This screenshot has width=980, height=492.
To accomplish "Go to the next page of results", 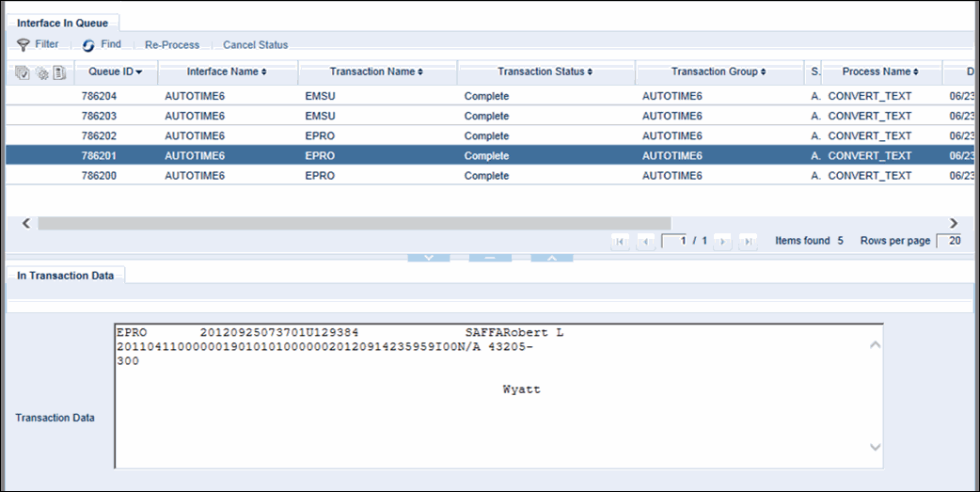I will 722,242.
